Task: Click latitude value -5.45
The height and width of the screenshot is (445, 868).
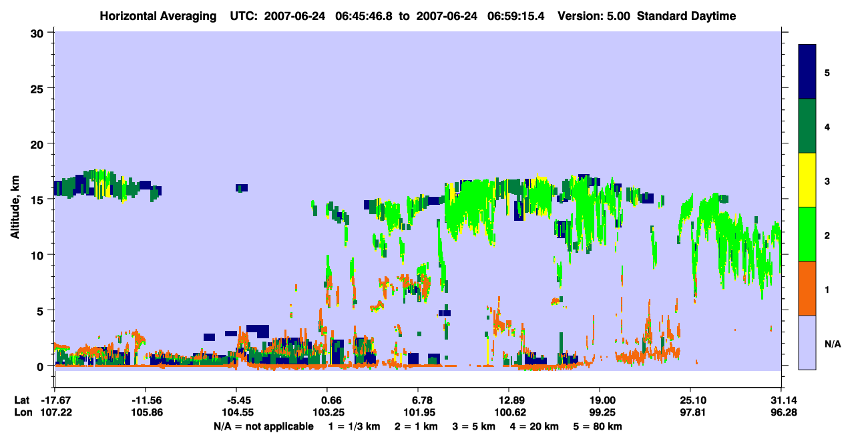Action: click(237, 400)
